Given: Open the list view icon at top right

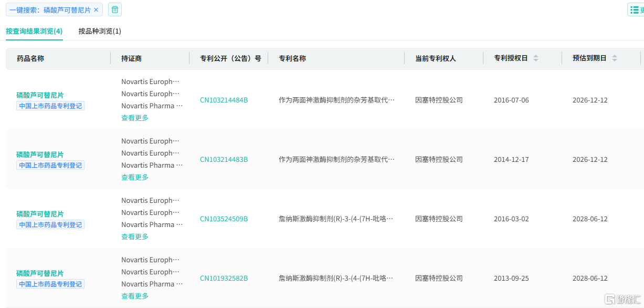Looking at the screenshot, I should 636,9.
